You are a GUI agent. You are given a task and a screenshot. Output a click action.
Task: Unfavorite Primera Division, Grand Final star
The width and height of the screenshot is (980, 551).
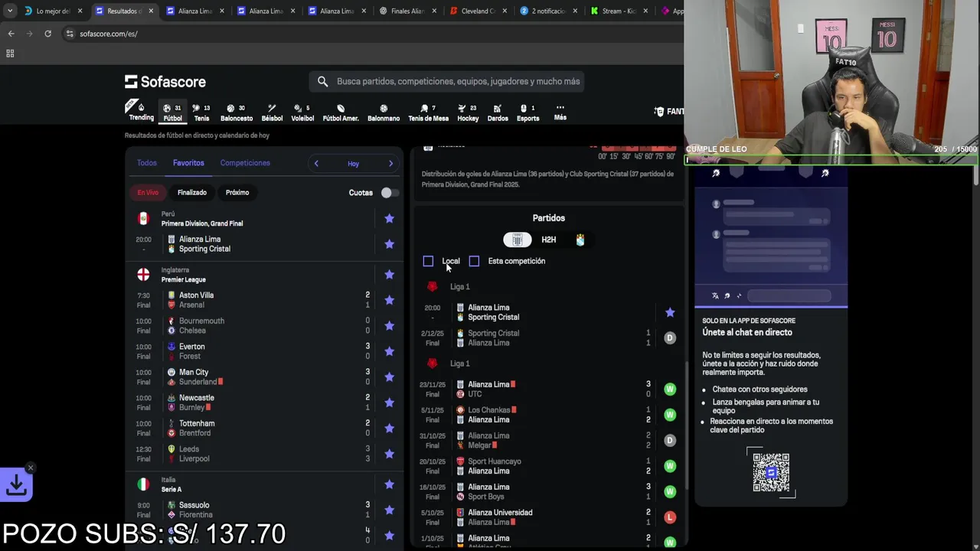[389, 218]
